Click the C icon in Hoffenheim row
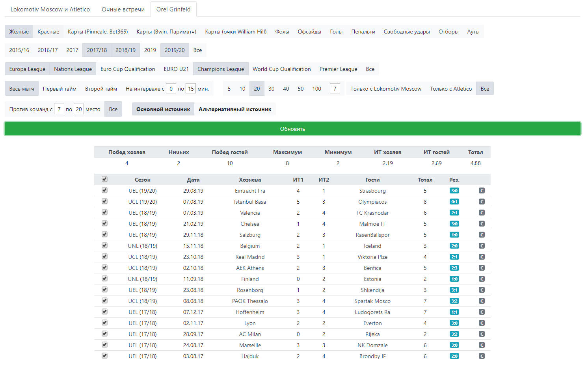This screenshot has width=588, height=366. [482, 312]
